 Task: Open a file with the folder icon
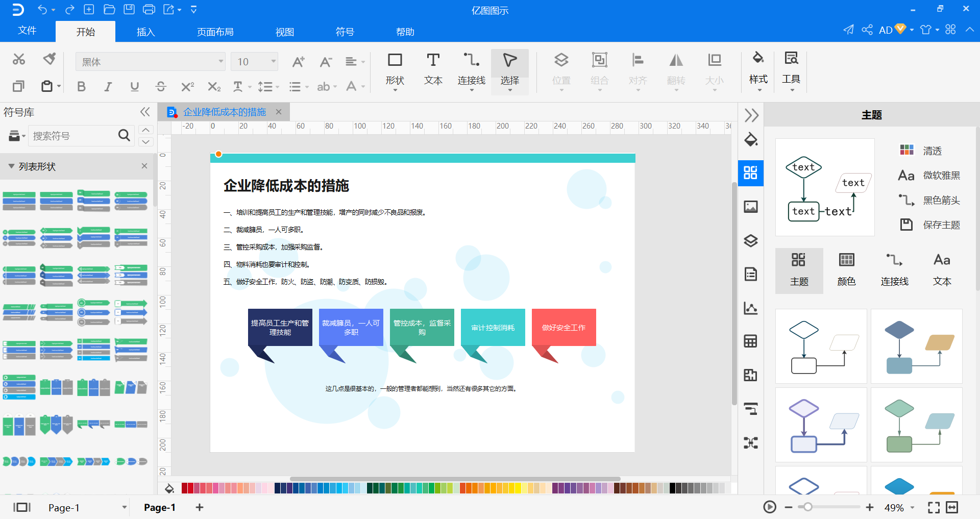109,9
